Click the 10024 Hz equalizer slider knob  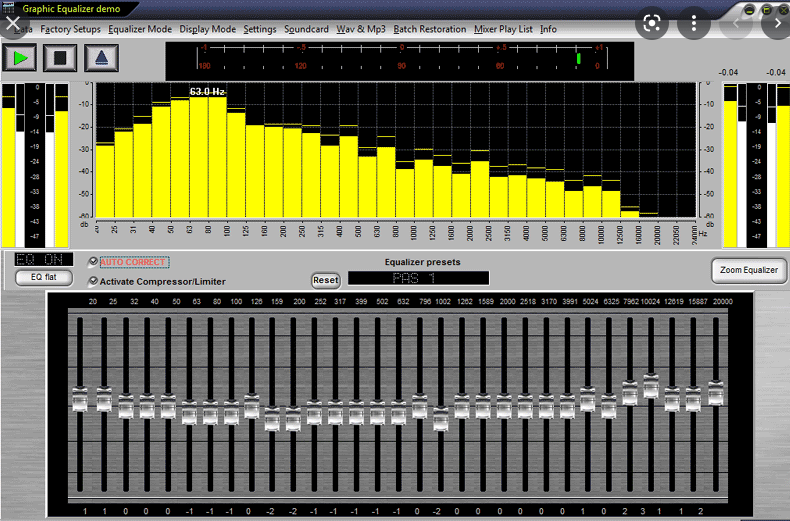pyautogui.click(x=651, y=386)
